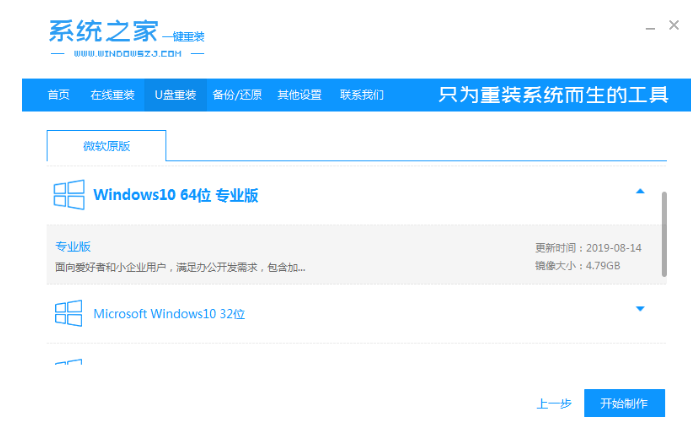Click the Windows logo beside Windows10 32位
The height and width of the screenshot is (429, 697).
(68, 313)
